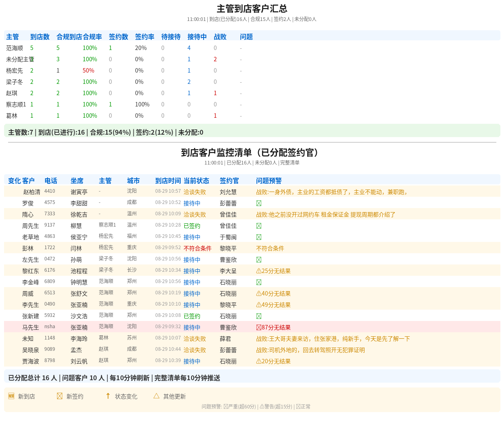Click the 待接待 column header
This screenshot has width=504, height=429.
(x=171, y=37)
